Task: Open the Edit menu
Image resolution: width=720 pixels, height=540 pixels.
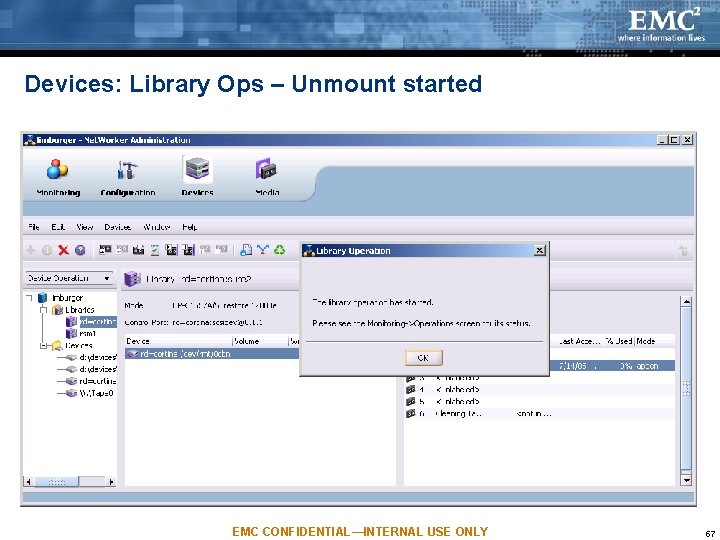Action: pos(58,227)
